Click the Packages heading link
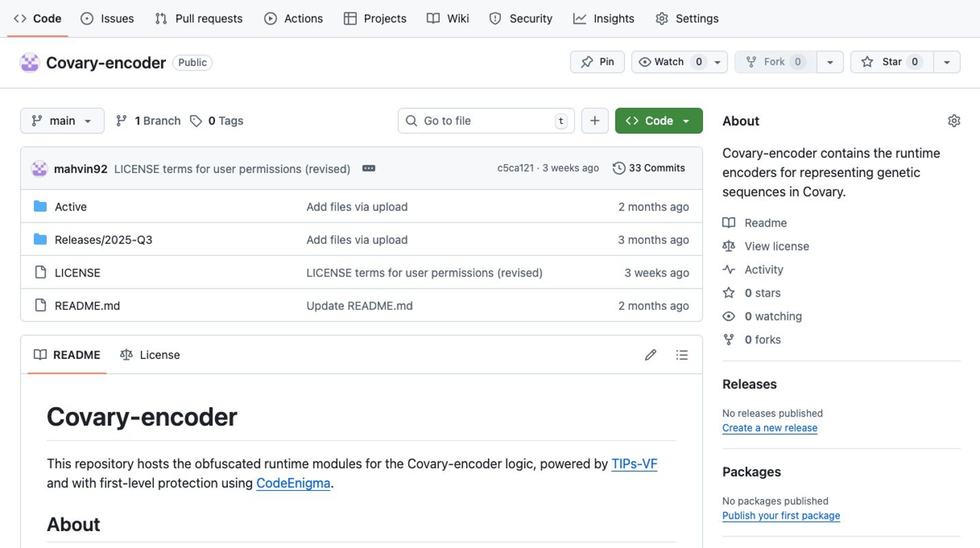Image resolution: width=980 pixels, height=548 pixels. (751, 472)
